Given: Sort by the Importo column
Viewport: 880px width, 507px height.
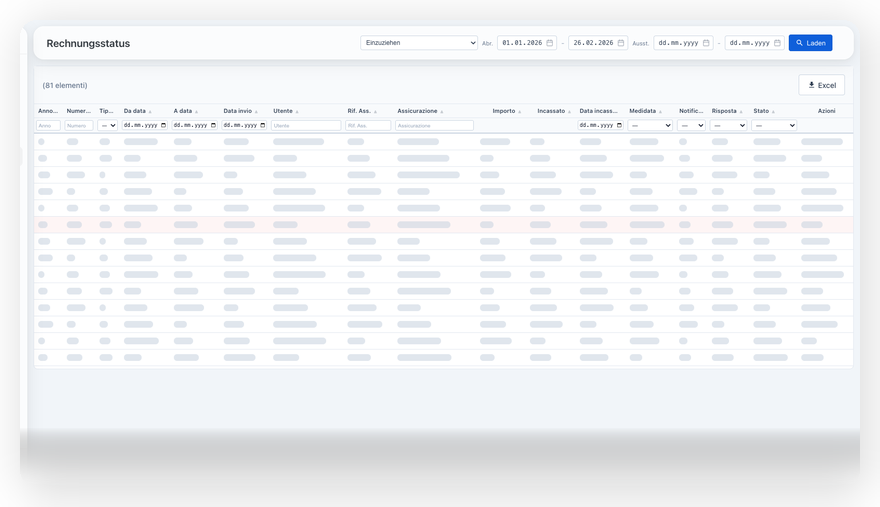Looking at the screenshot, I should [x=507, y=111].
